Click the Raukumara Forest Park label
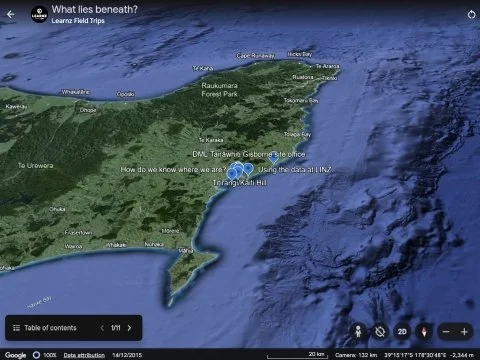Image resolution: width=480 pixels, height=360 pixels. (219, 90)
